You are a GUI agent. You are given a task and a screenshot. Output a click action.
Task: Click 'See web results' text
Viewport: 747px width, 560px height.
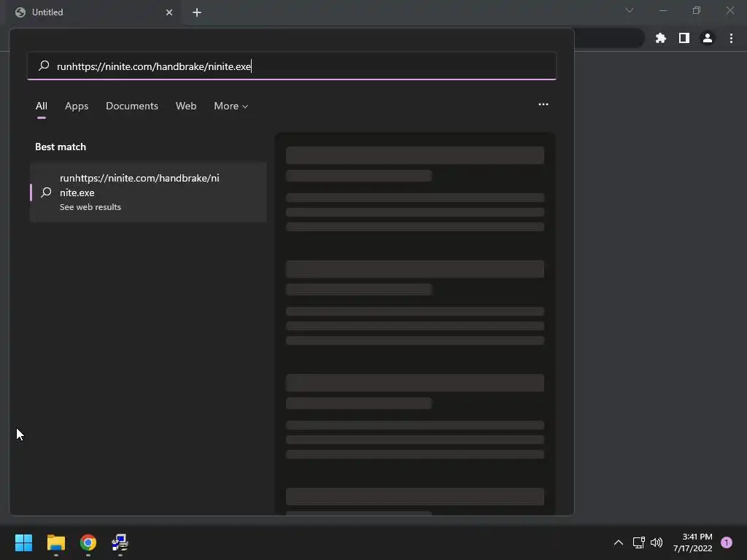click(90, 207)
